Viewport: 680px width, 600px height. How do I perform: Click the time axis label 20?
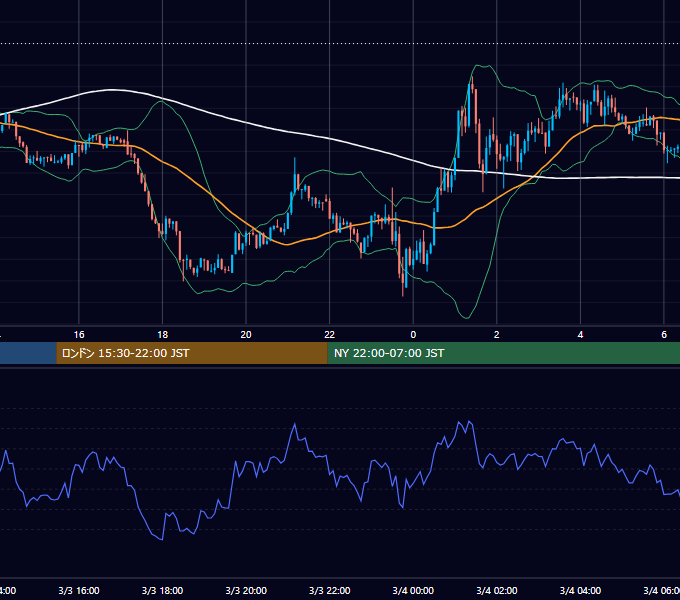(246, 335)
